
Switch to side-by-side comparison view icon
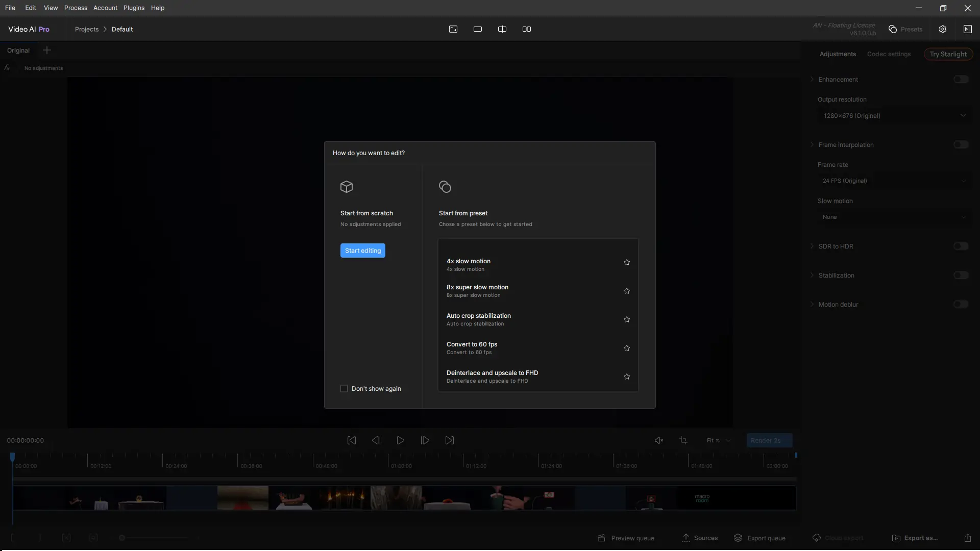[526, 29]
